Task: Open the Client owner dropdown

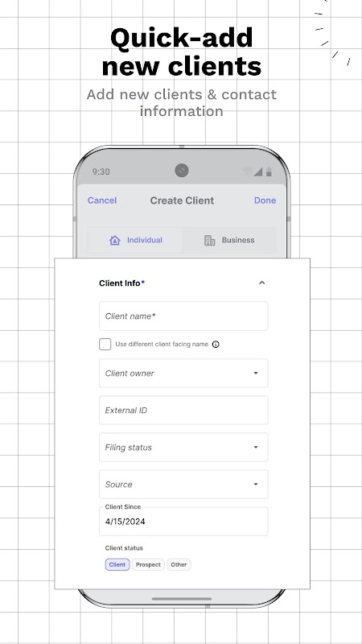Action: coord(183,373)
